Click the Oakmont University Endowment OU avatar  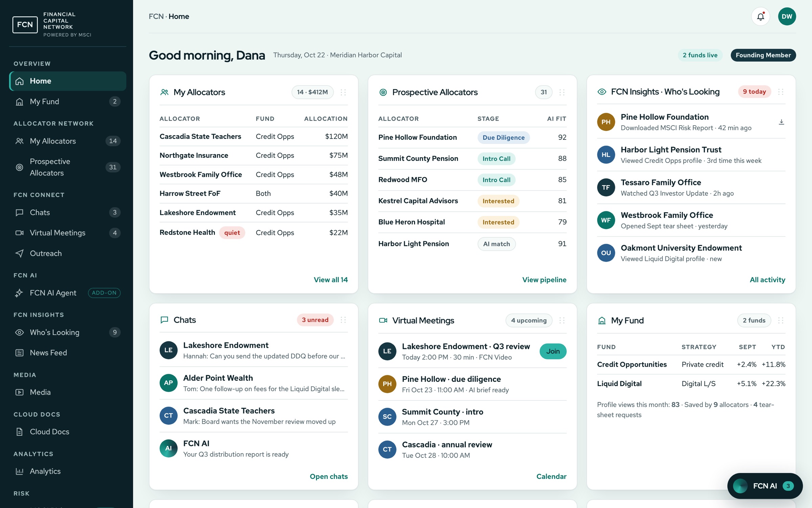(606, 253)
